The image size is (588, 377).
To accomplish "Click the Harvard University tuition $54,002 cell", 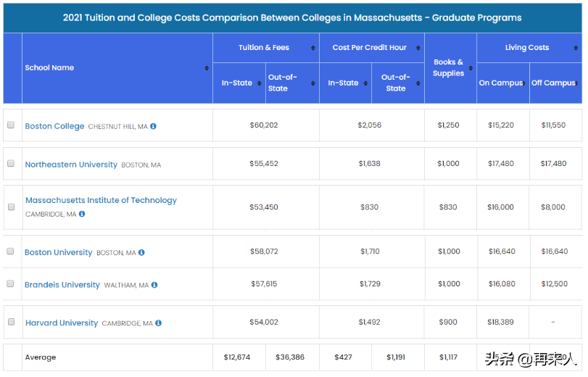I will click(264, 323).
